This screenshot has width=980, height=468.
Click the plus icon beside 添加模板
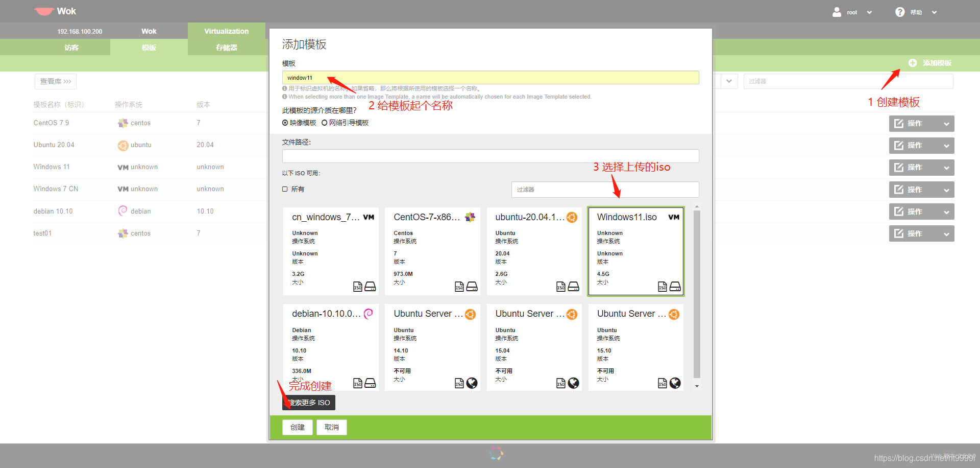click(913, 63)
